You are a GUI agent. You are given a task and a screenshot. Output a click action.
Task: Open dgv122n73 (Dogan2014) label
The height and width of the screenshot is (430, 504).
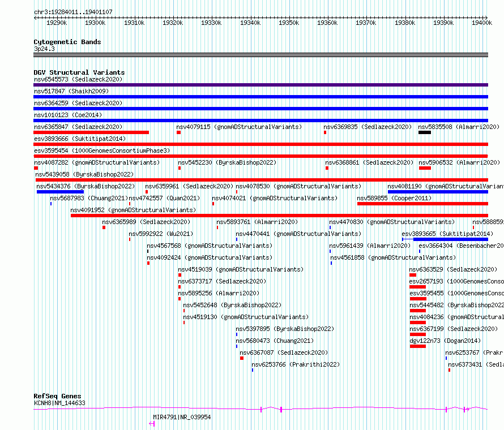[445, 341]
